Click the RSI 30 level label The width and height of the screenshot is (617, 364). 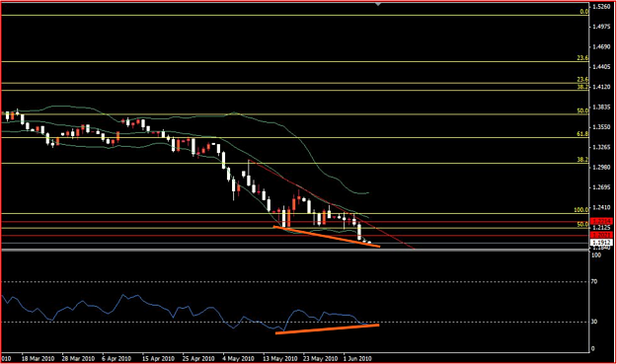(x=594, y=322)
